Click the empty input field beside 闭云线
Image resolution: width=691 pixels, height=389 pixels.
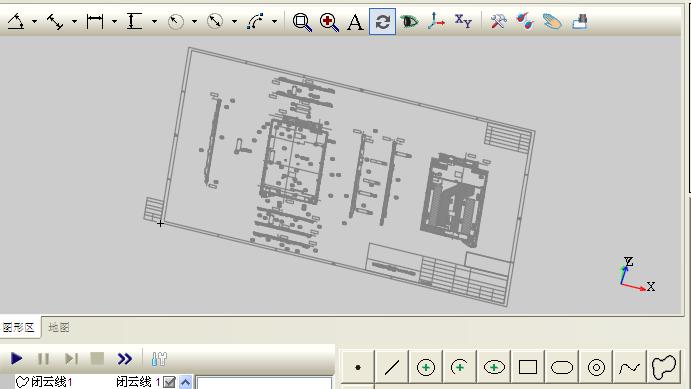coord(264,382)
